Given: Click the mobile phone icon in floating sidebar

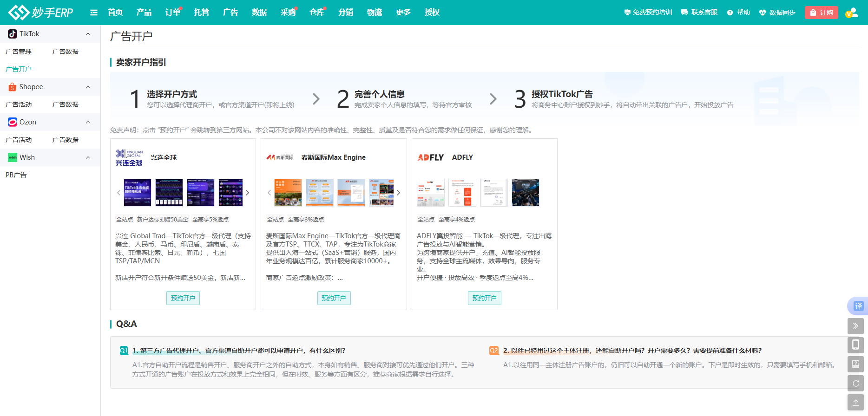Looking at the screenshot, I should (855, 345).
